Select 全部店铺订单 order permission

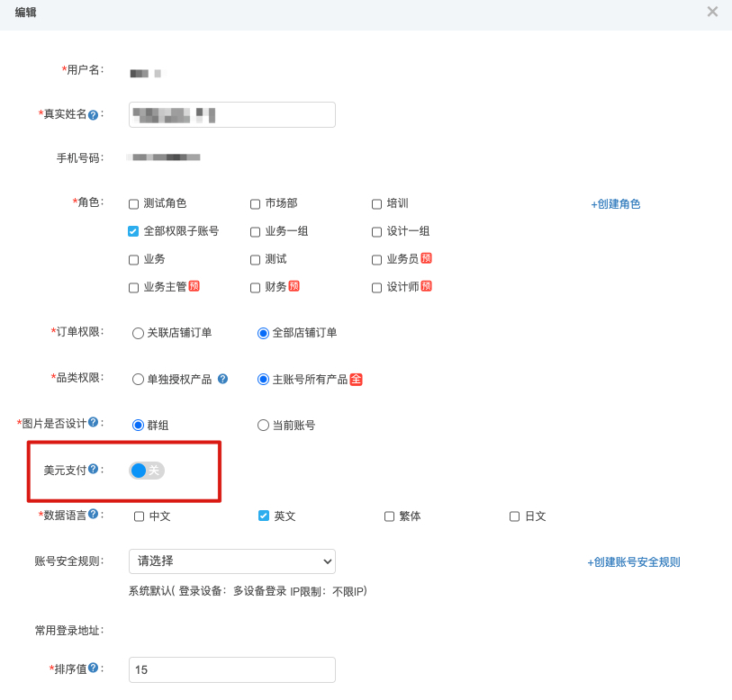pyautogui.click(x=263, y=333)
